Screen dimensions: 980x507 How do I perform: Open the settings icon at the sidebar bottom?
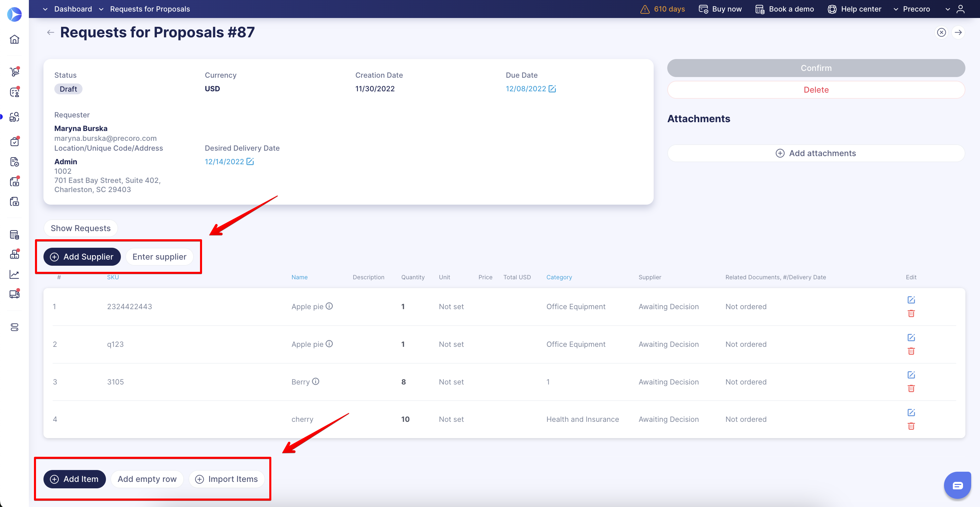point(15,327)
